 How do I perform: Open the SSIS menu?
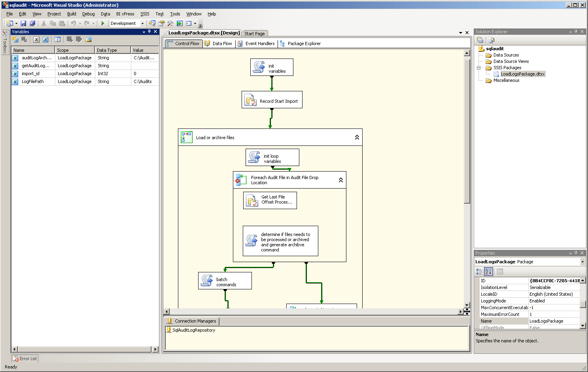[145, 14]
